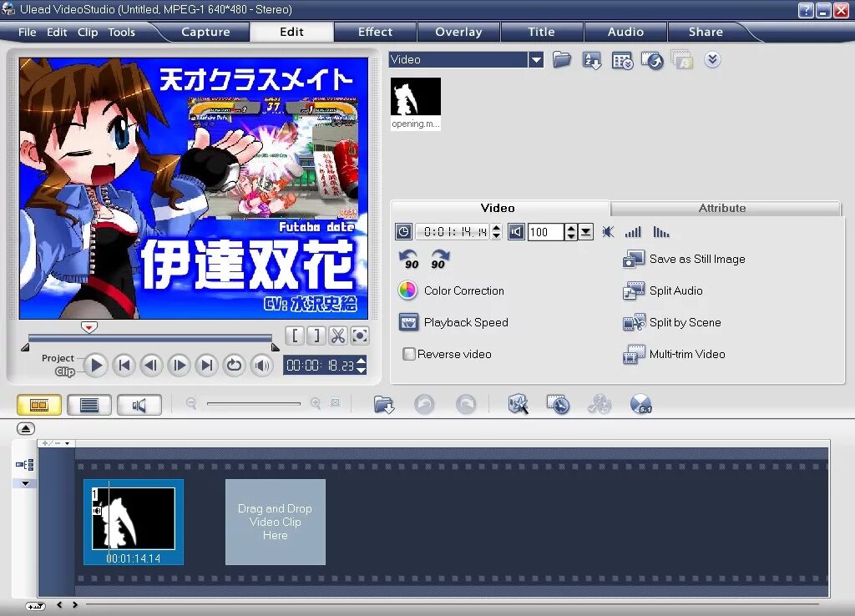855x616 pixels.
Task: Switch to Timeline View
Action: tap(89, 405)
